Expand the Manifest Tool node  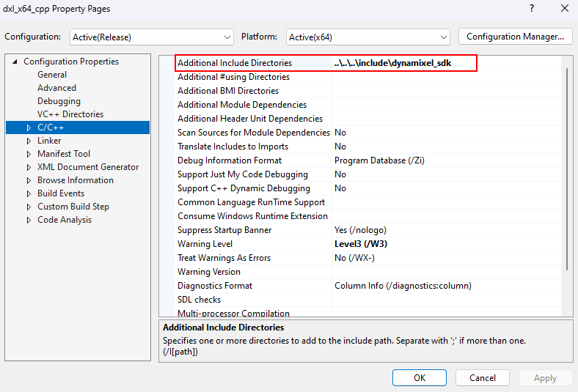(29, 154)
